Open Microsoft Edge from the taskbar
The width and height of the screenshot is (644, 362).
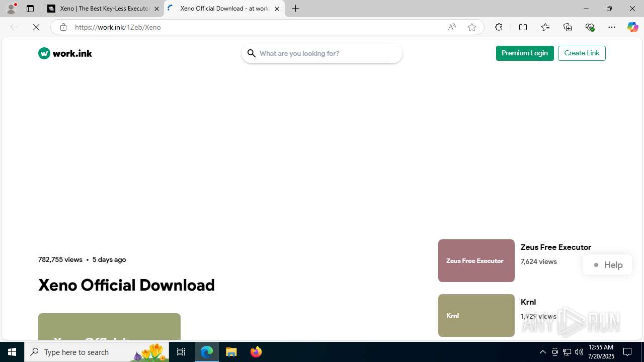point(207,352)
